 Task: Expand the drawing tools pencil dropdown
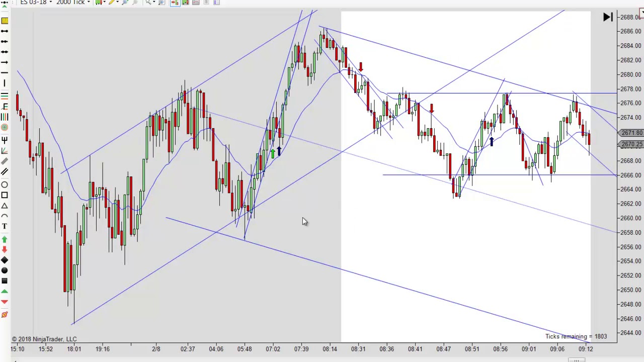point(118,3)
